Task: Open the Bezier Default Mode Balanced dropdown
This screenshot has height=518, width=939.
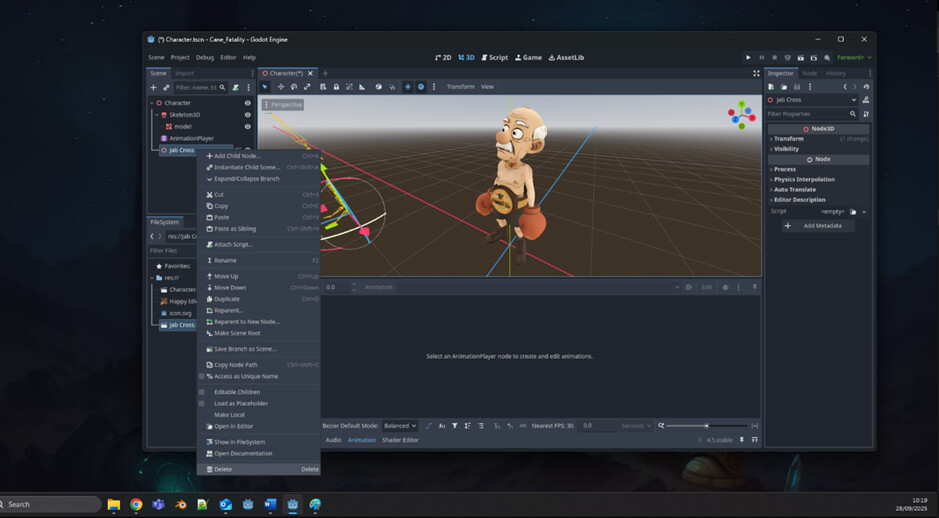Action: click(x=399, y=426)
